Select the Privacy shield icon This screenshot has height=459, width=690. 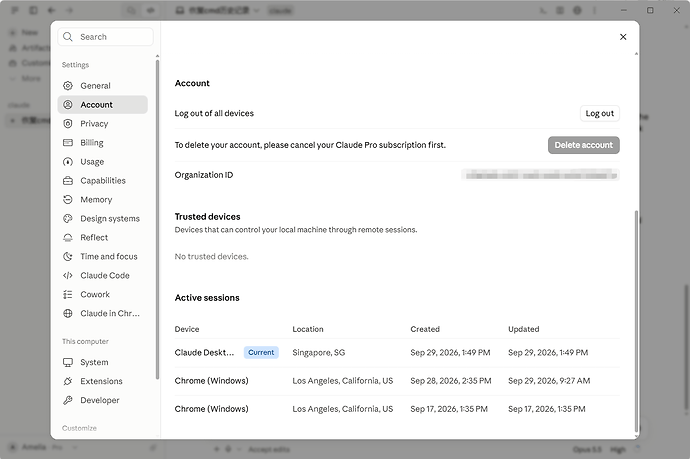(x=68, y=124)
